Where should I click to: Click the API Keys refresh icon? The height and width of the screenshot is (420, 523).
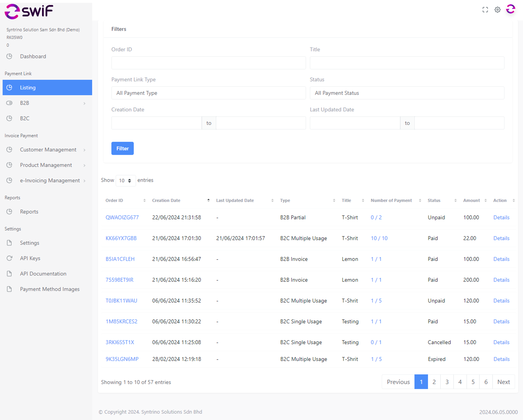9,258
